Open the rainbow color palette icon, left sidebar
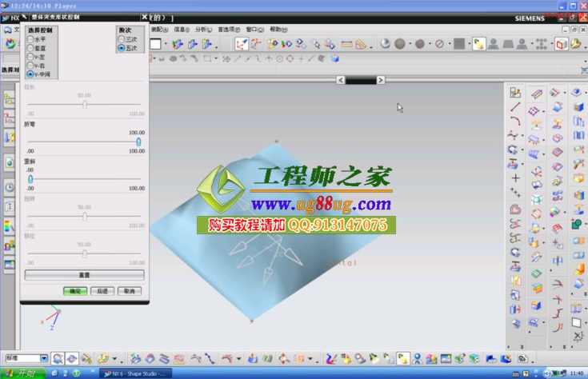The image size is (588, 379). [x=9, y=226]
